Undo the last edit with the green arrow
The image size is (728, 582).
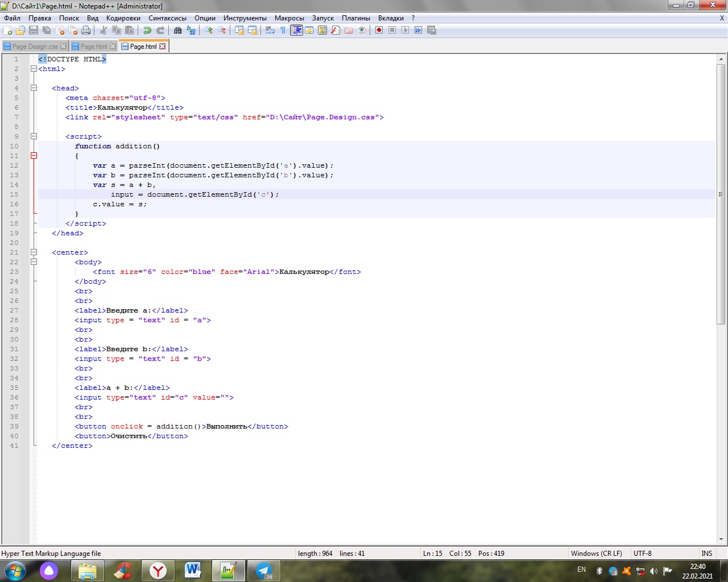[147, 30]
